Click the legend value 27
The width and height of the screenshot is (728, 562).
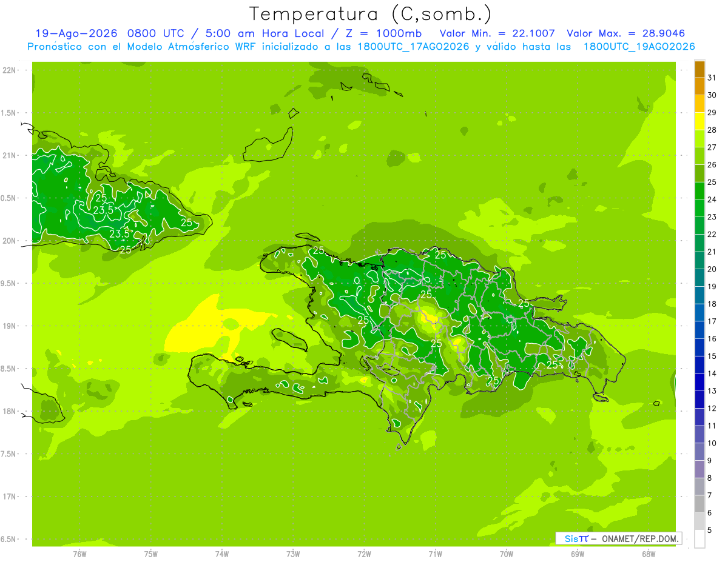[x=712, y=147]
